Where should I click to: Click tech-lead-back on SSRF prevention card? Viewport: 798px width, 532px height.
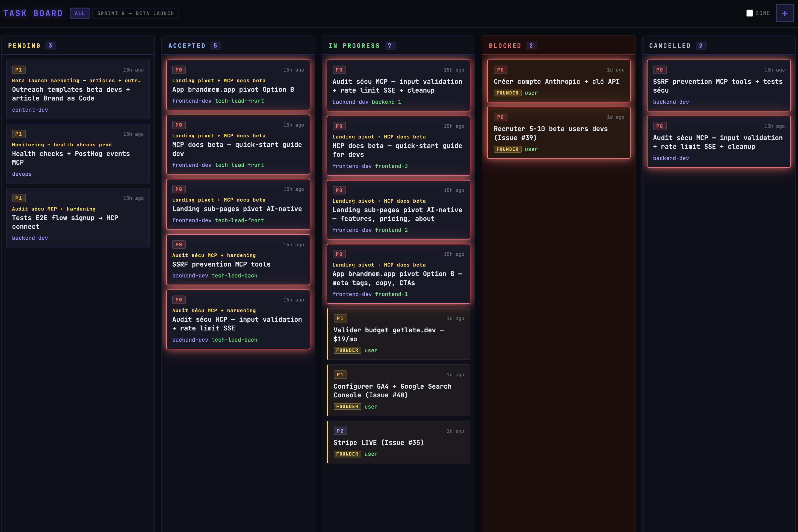click(234, 276)
